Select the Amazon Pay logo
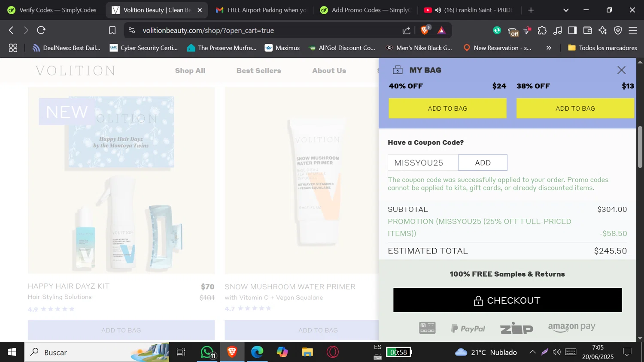The width and height of the screenshot is (644, 362). pyautogui.click(x=571, y=328)
